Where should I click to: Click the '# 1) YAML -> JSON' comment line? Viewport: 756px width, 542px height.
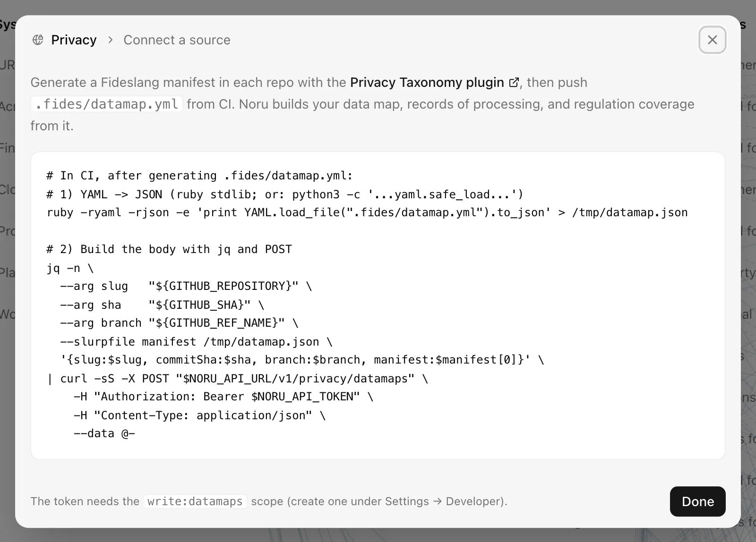[x=285, y=194]
